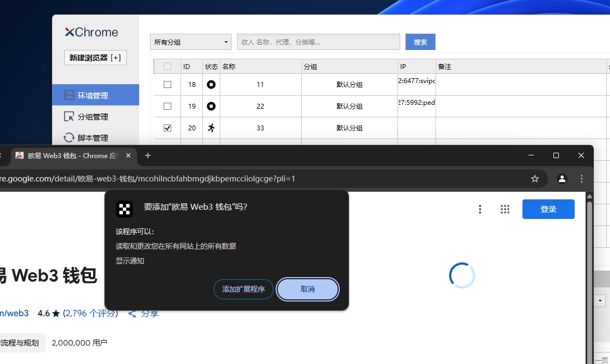Select name cell '33' in the table

[x=260, y=128]
